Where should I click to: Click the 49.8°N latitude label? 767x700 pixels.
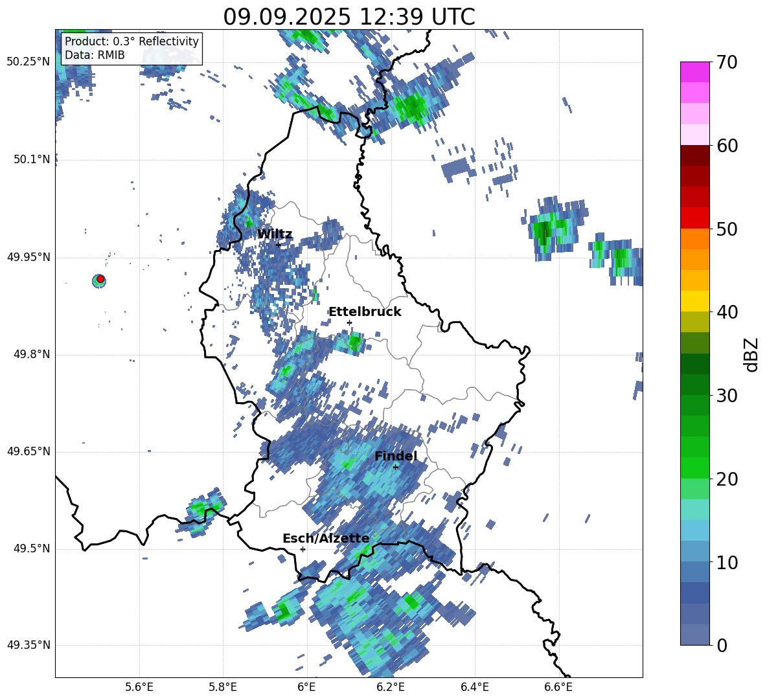(32, 354)
